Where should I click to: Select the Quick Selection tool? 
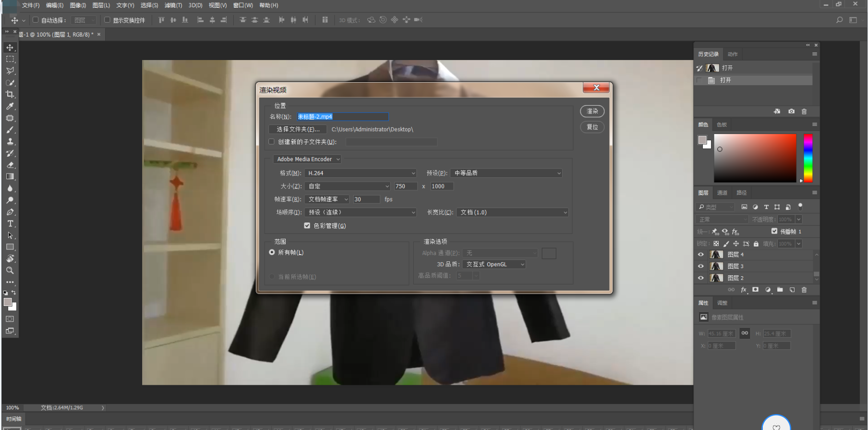[x=10, y=83]
